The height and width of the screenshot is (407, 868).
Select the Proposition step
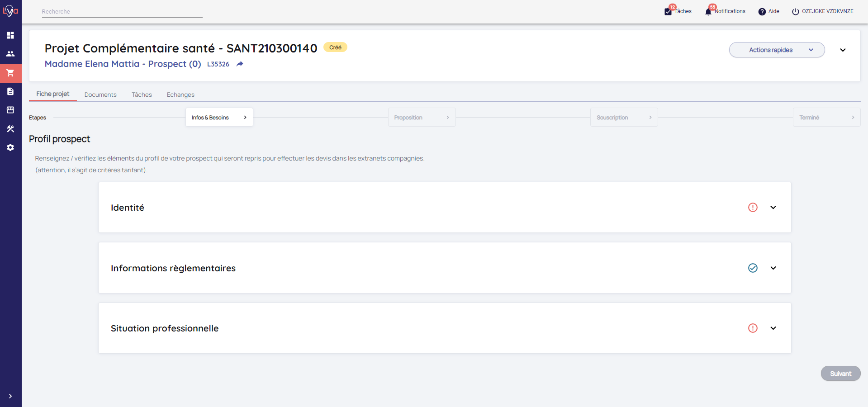point(421,118)
